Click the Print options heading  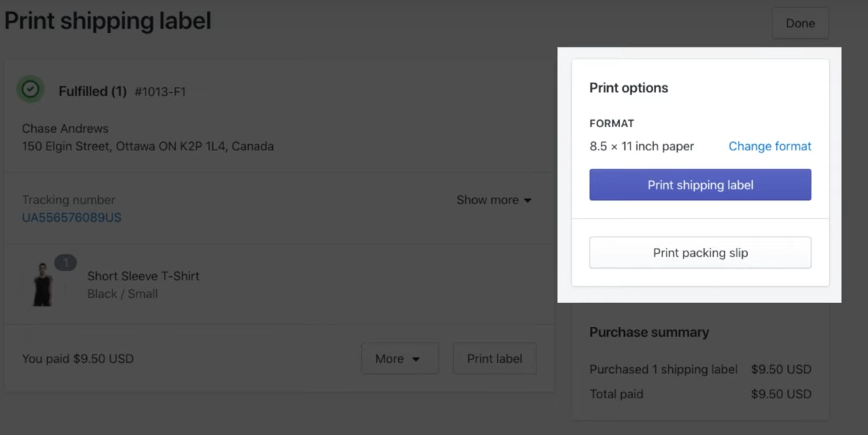click(629, 88)
